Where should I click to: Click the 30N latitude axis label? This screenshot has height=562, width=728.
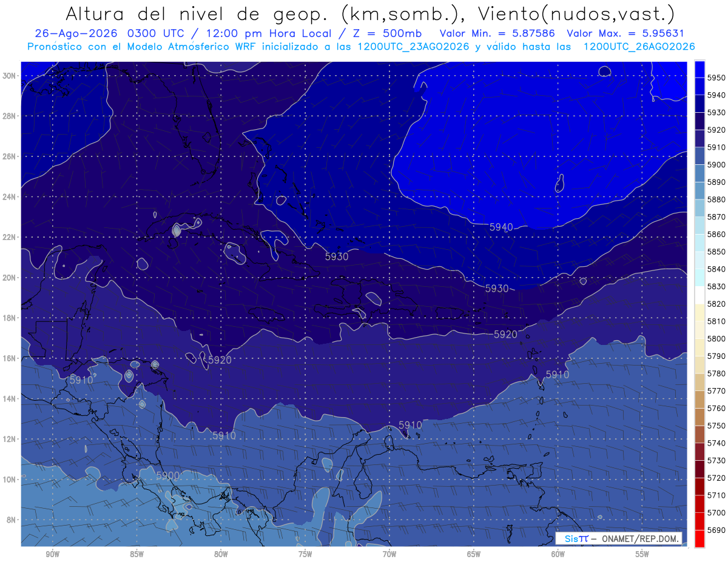(x=8, y=76)
